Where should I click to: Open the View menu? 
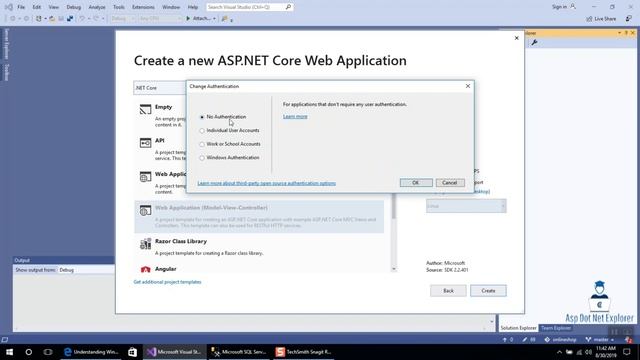53,7
